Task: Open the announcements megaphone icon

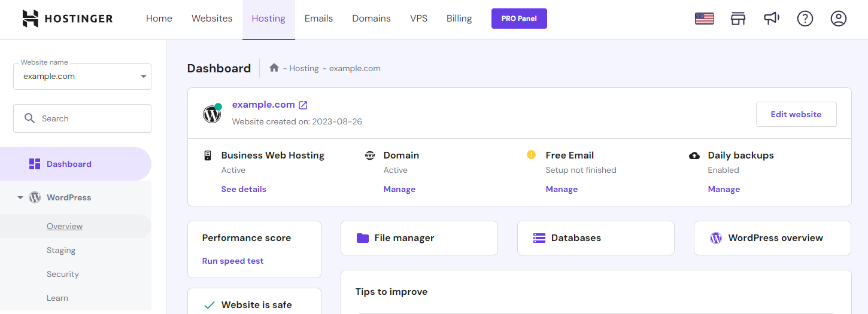Action: click(772, 19)
